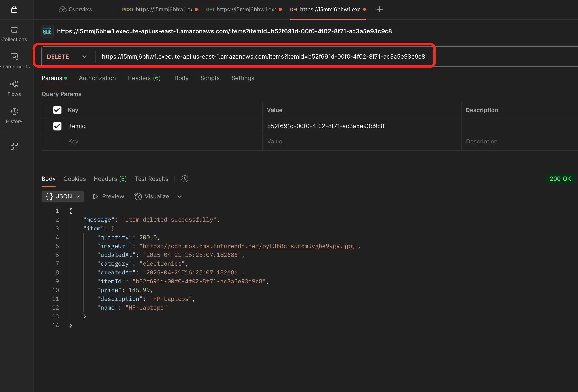This screenshot has width=578, height=392.
Task: Switch to the GET request tab
Action: 244,10
